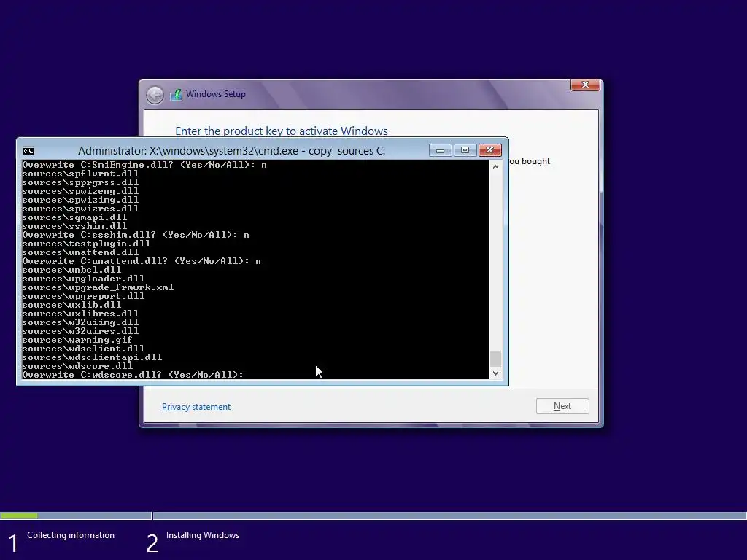Screen dimensions: 747x560
Task: Click the 'Enter the product key to activate Windows' heading
Action: tap(282, 131)
